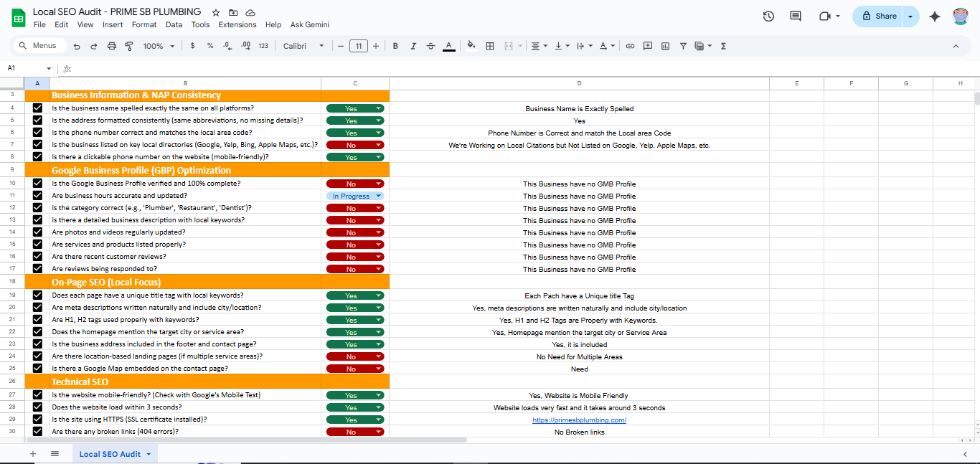Open the fill color picker
The image size is (980, 464).
[471, 46]
